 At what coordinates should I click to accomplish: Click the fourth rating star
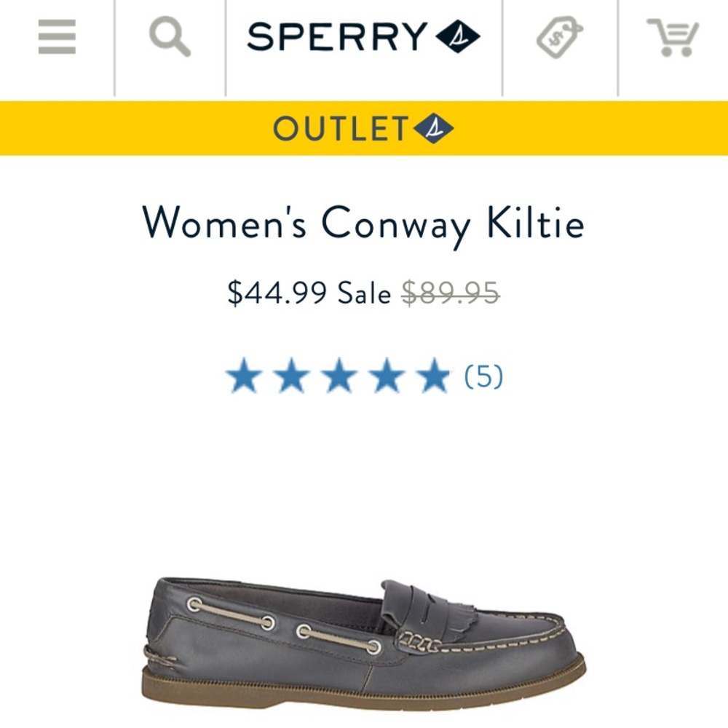pyautogui.click(x=387, y=375)
